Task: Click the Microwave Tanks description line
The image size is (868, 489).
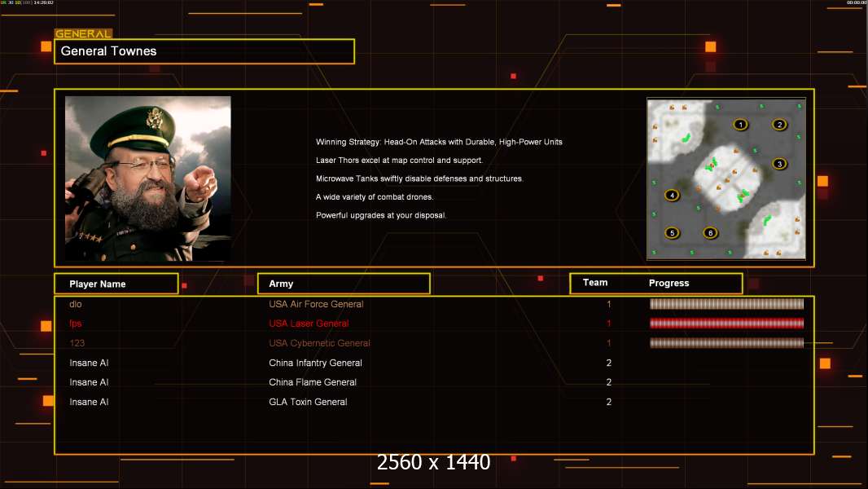Action: [x=419, y=178]
